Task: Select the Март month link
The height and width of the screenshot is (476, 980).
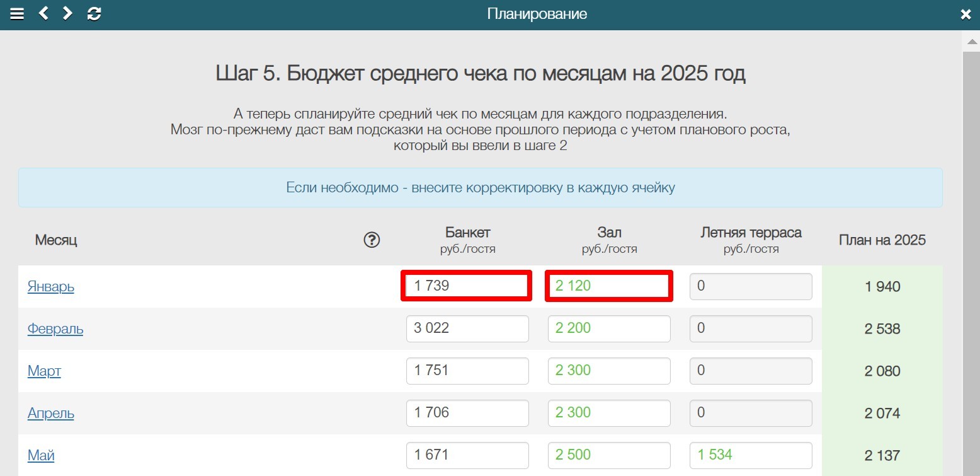Action: coord(44,371)
